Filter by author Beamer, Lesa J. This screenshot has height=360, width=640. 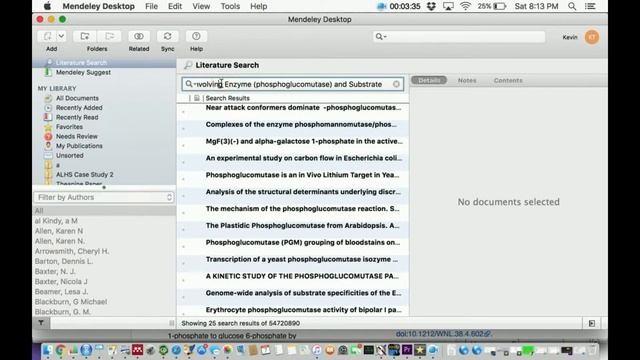[61, 291]
